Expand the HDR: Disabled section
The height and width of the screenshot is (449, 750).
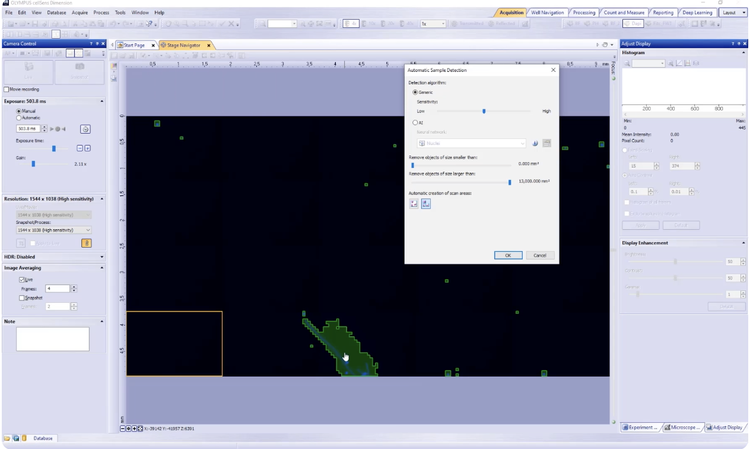point(101,257)
